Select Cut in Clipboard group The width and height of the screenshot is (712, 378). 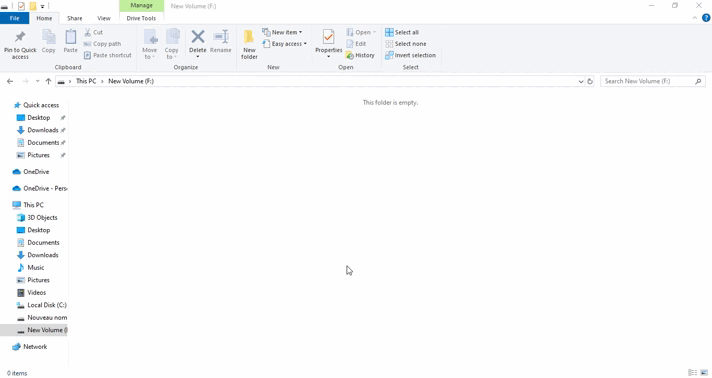click(94, 32)
